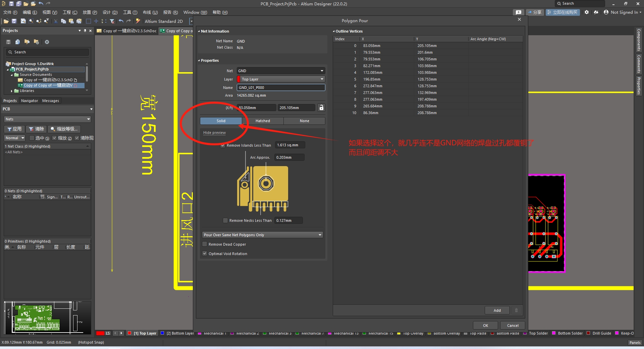Screen dimensions: 644x349
Task: Toggle the X/Y lock icon
Action: tap(321, 107)
